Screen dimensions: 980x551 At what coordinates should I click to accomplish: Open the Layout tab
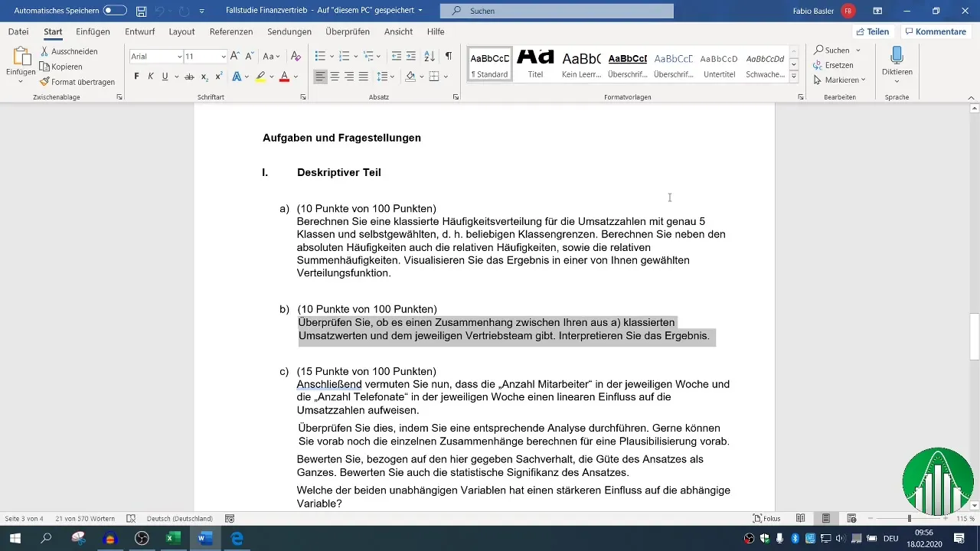coord(181,31)
